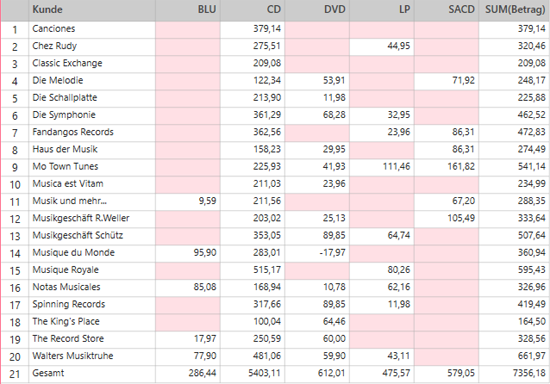
Task: Click the BLU column header
Action: [x=188, y=10]
